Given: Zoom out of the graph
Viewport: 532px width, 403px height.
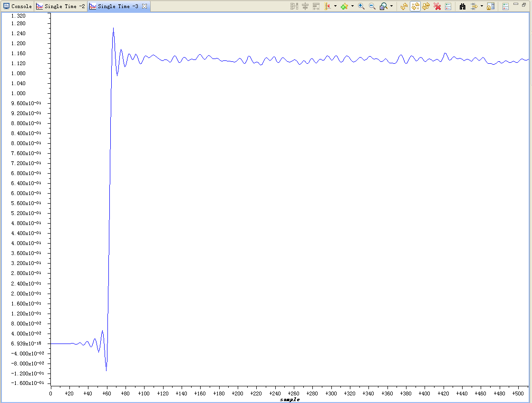Looking at the screenshot, I should pos(372,6).
